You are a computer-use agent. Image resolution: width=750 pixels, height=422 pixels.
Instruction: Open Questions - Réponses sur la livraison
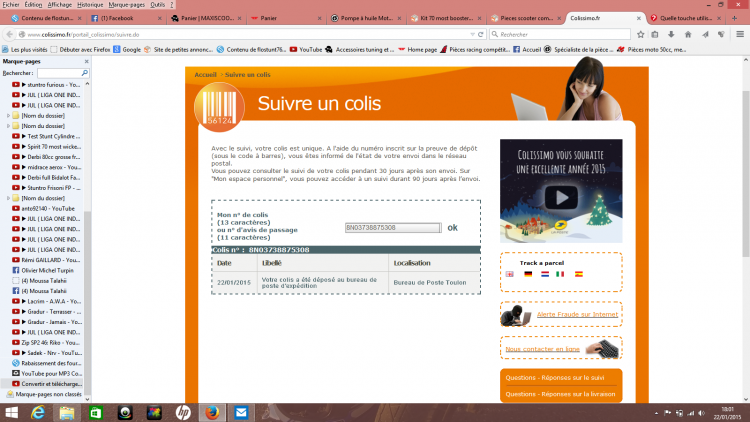[560, 394]
